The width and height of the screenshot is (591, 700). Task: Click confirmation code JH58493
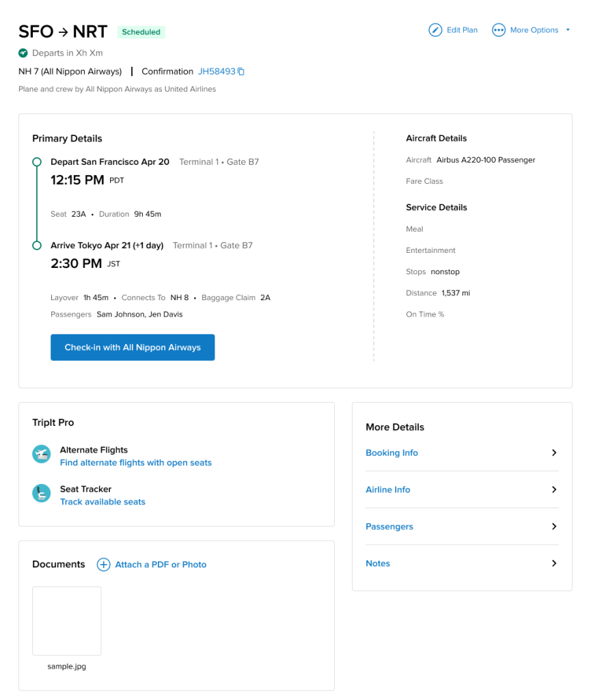(216, 72)
